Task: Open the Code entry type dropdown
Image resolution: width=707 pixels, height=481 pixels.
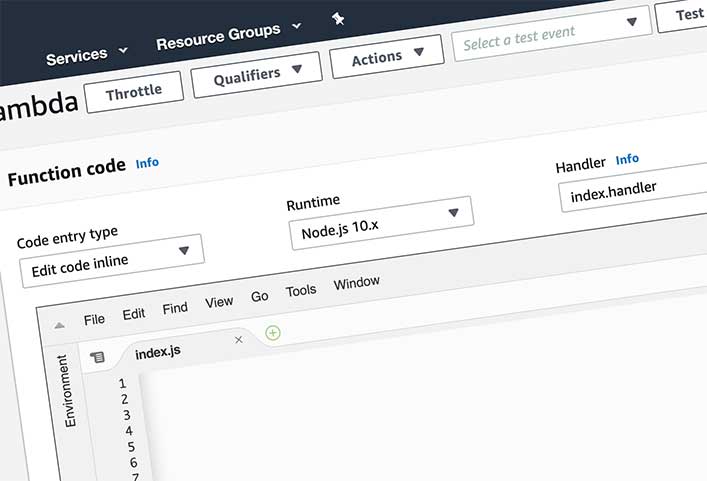Action: [x=111, y=261]
